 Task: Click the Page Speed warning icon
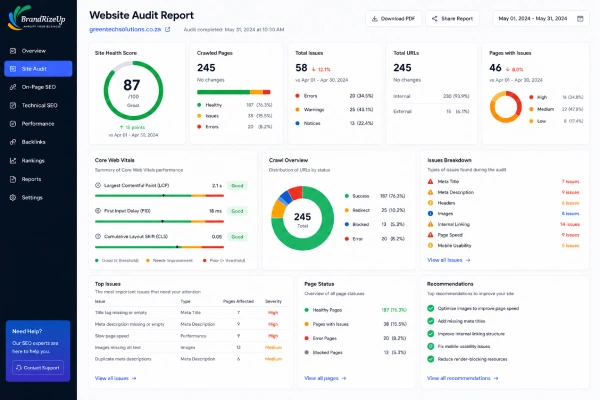pos(430,235)
